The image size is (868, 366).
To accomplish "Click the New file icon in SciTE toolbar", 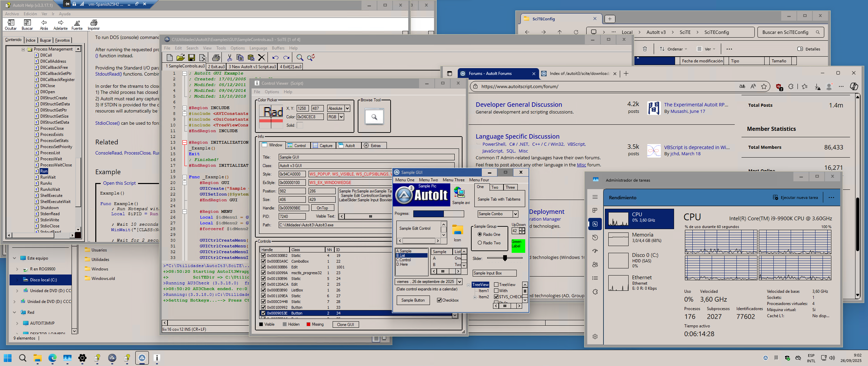I will (170, 58).
